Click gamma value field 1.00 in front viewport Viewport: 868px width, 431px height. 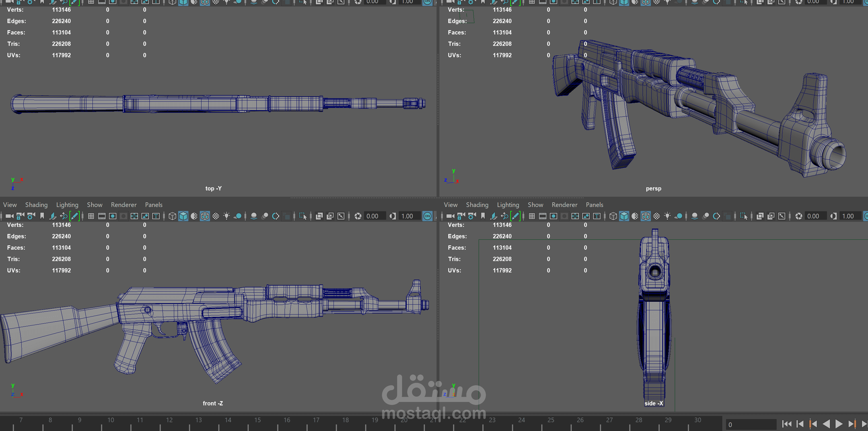408,216
